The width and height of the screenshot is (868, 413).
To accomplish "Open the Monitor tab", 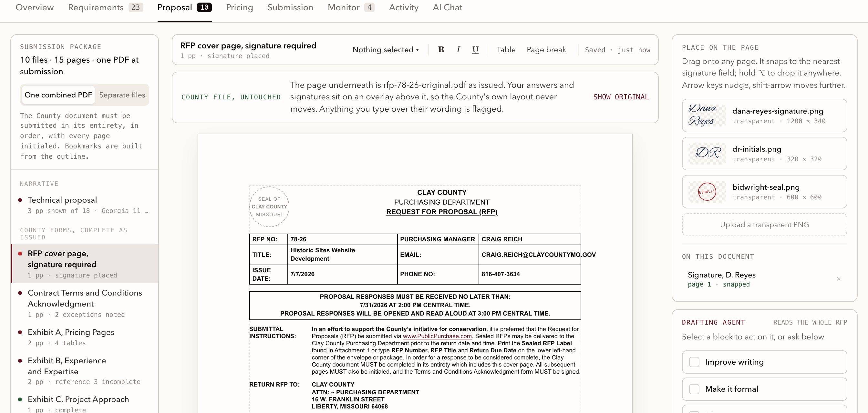I will [351, 7].
